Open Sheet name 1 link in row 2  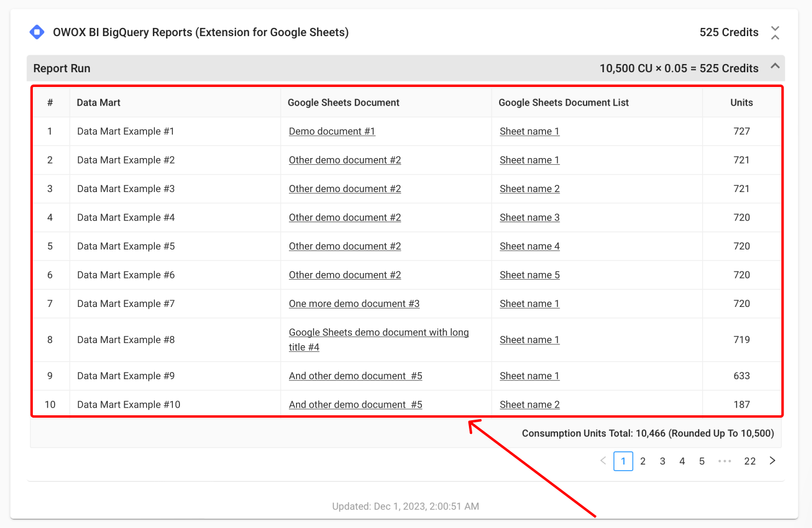(x=530, y=160)
